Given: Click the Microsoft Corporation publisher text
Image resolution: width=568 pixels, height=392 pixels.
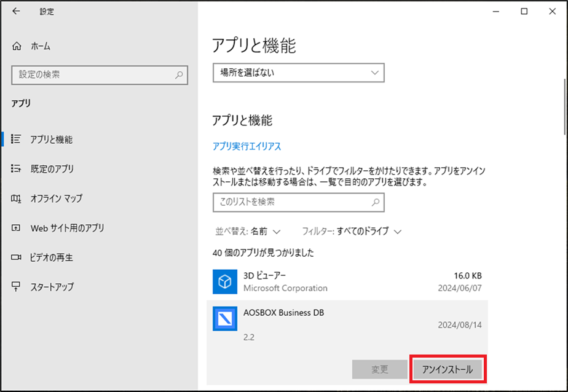Looking at the screenshot, I should pos(285,288).
